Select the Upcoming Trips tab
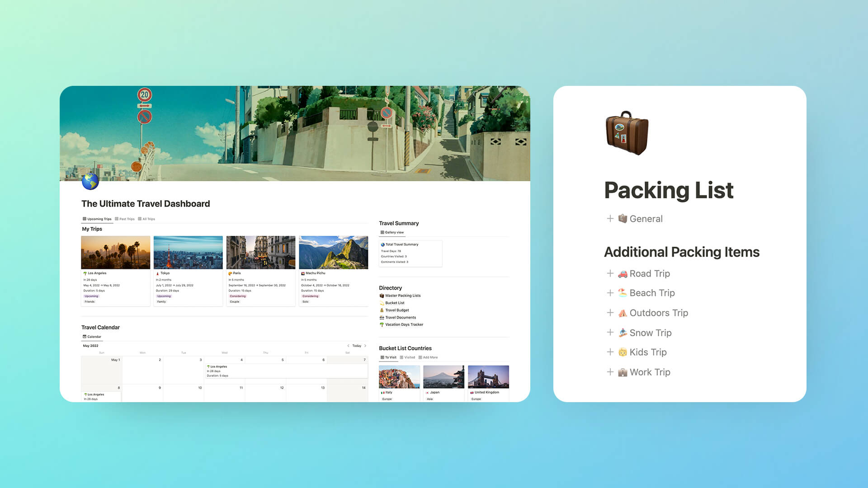Screen dimensions: 868x488 coord(97,219)
